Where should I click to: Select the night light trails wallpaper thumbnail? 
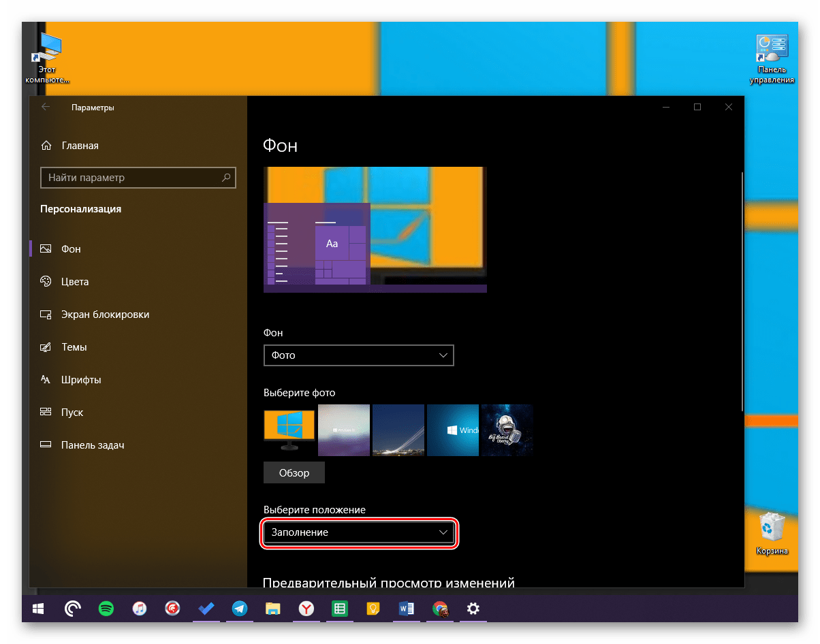(398, 430)
